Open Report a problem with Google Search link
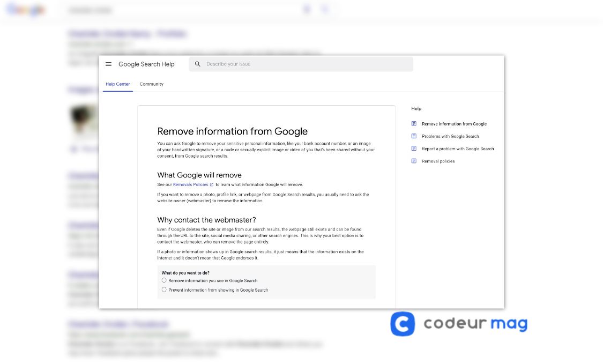The width and height of the screenshot is (603, 364). coord(458,148)
